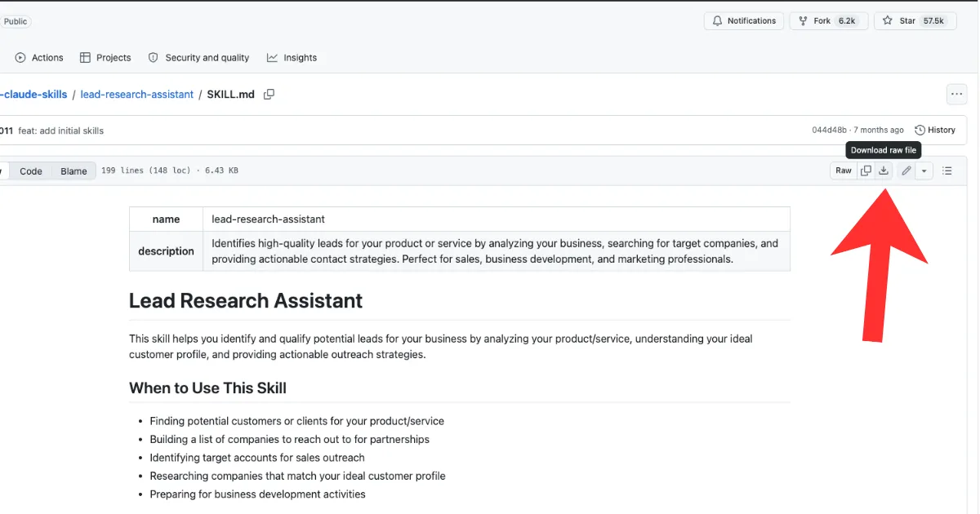Click the 'Lead Research Assistant' heading
Screen dimensions: 980x514
[x=246, y=300]
